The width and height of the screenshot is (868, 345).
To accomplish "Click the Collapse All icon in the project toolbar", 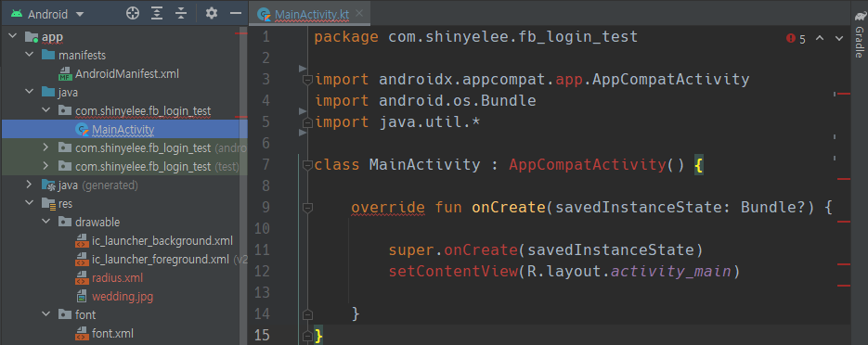I will point(181,14).
